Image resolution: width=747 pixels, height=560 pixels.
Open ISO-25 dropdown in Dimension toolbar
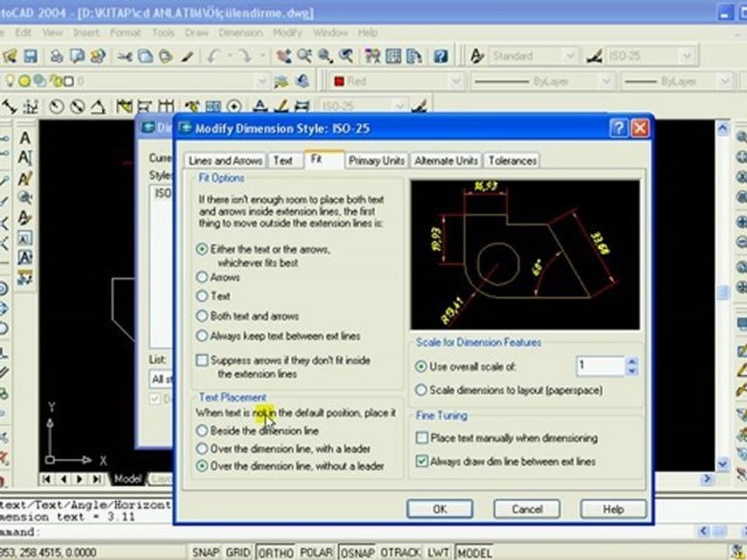(x=400, y=106)
